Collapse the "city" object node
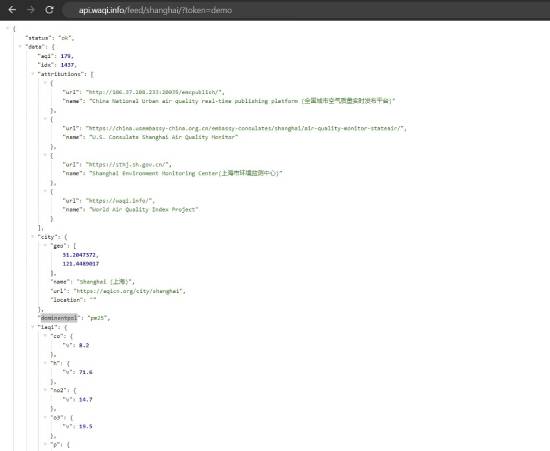 (x=33, y=237)
